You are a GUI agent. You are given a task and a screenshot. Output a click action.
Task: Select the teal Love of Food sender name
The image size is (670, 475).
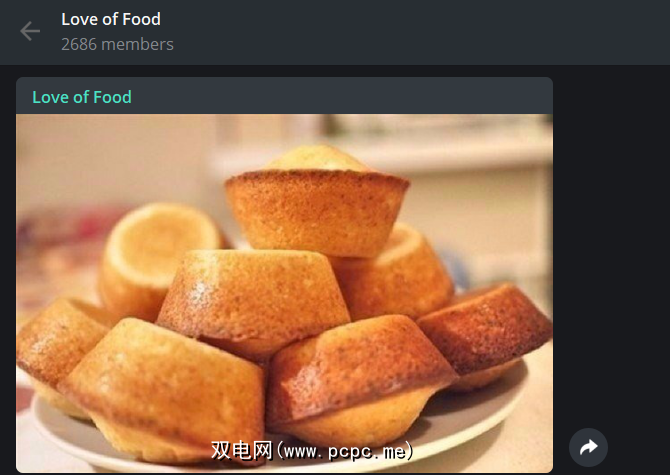click(82, 97)
